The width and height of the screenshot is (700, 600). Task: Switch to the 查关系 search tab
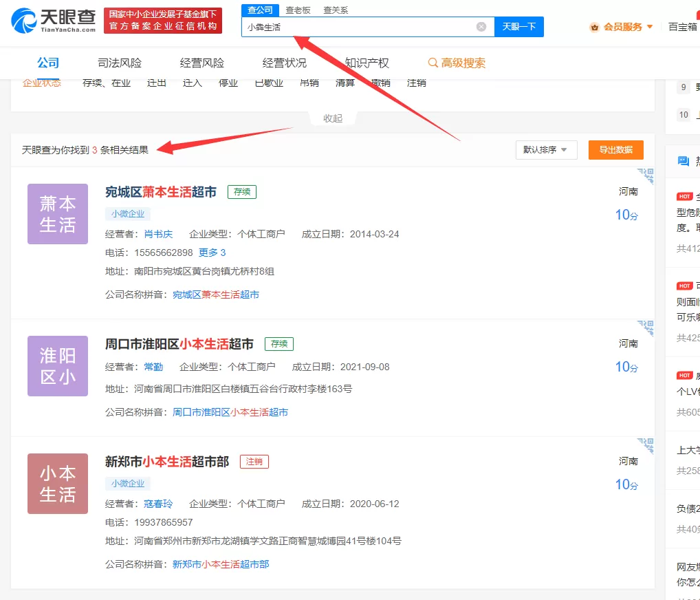point(336,10)
